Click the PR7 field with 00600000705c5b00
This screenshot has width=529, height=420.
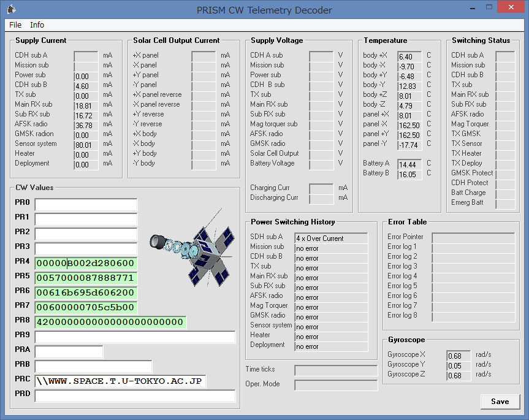coord(86,307)
